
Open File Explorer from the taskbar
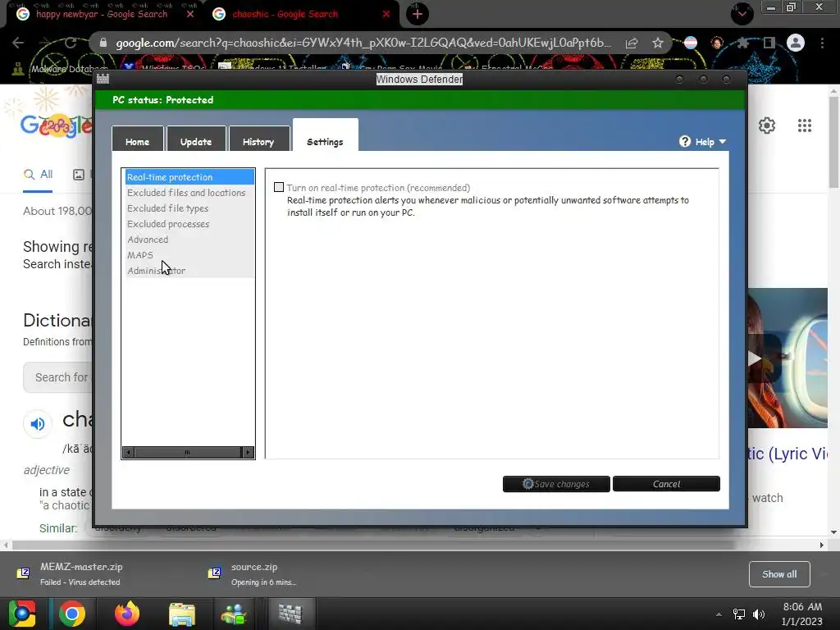click(181, 614)
